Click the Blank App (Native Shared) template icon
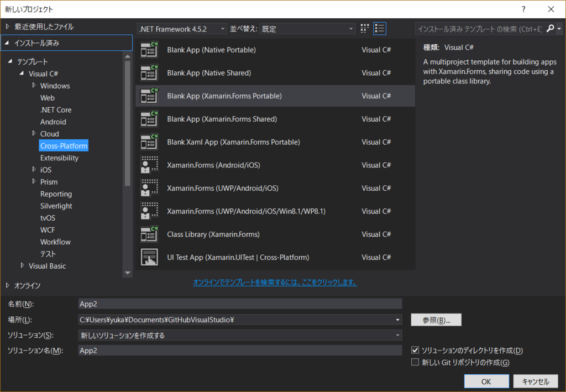566x392 pixels. pyautogui.click(x=149, y=73)
